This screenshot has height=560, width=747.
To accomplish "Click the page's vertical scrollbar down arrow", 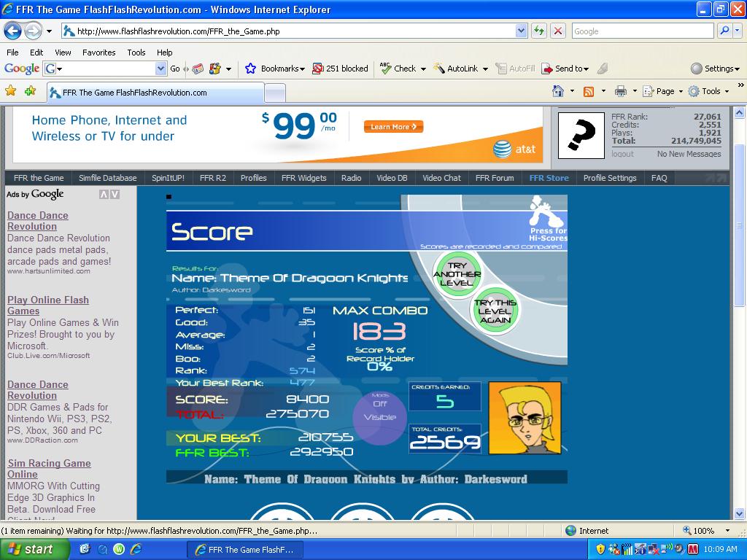I will (x=740, y=514).
